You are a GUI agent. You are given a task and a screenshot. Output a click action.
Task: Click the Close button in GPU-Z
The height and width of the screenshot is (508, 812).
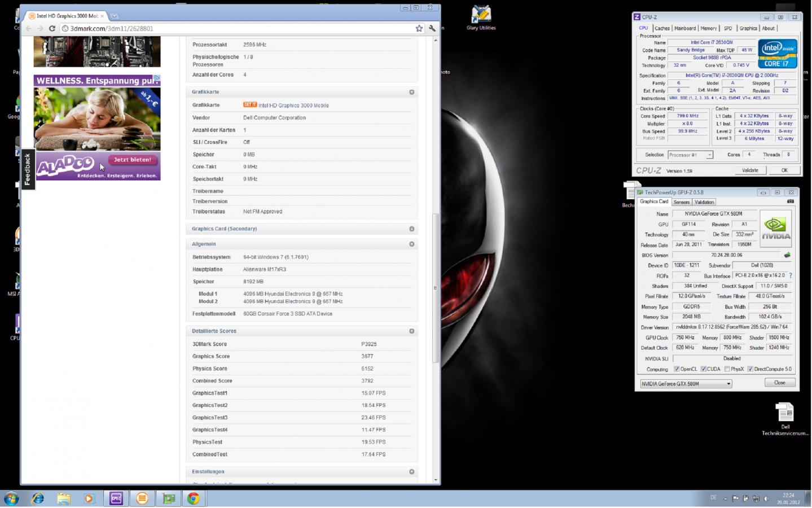click(780, 383)
